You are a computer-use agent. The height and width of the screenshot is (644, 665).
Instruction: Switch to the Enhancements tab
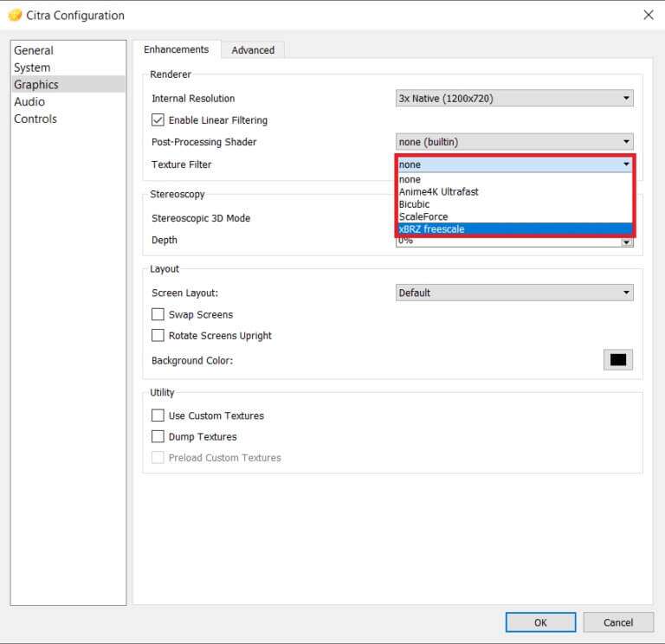pyautogui.click(x=176, y=49)
